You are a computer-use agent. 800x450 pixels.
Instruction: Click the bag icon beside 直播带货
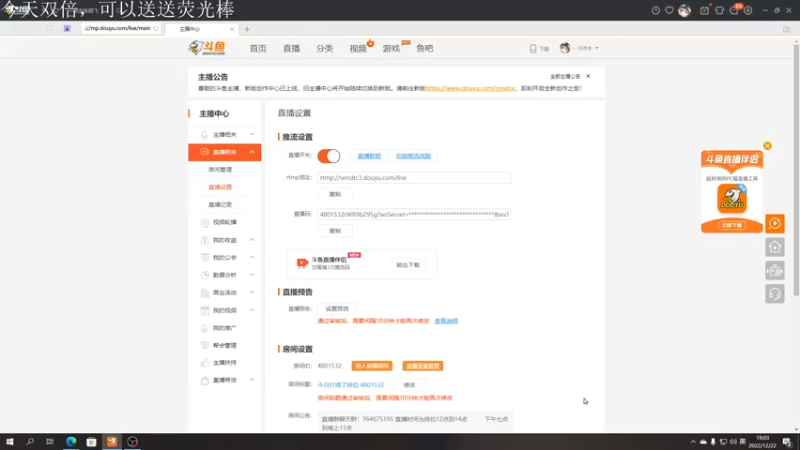coord(205,381)
